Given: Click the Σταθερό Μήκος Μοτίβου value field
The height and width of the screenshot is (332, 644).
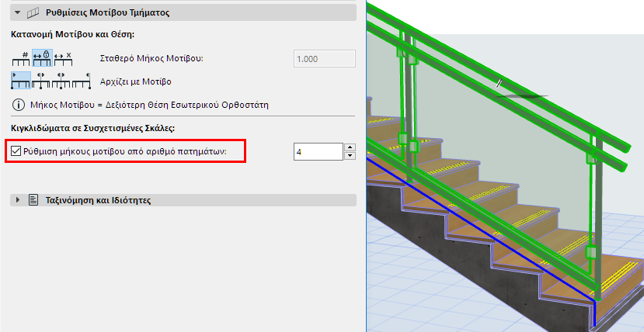Looking at the screenshot, I should (x=325, y=59).
